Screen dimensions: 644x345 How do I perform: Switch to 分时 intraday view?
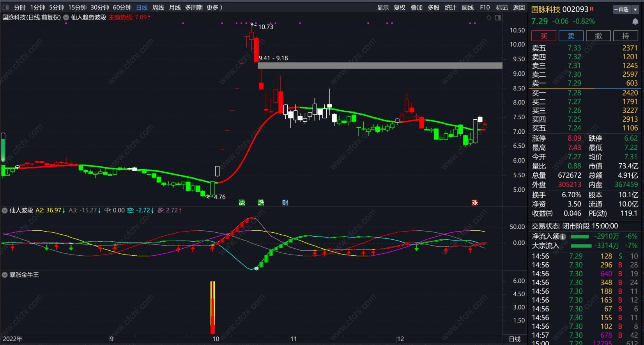click(x=19, y=7)
